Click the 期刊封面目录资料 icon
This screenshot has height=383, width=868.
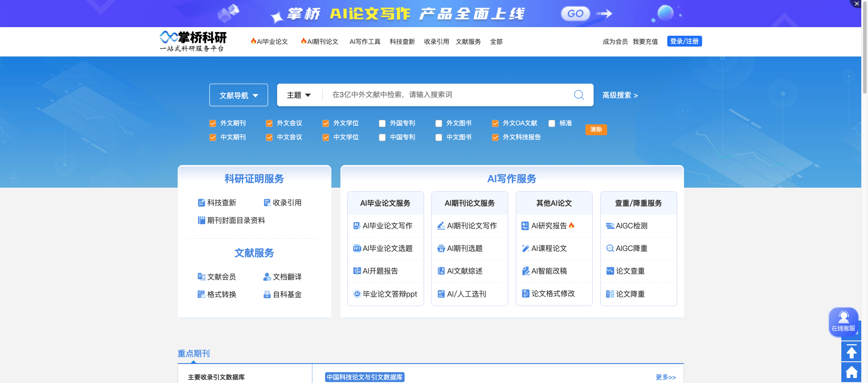click(202, 220)
